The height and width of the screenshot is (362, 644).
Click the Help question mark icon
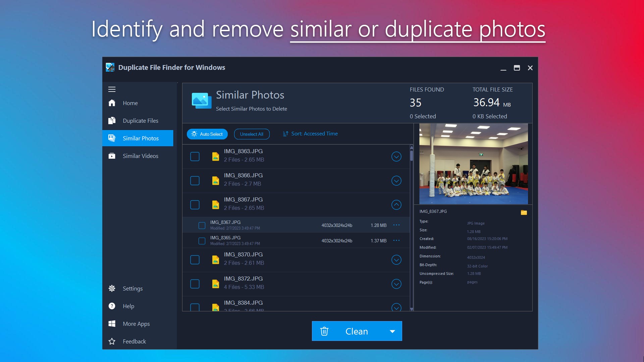point(112,306)
